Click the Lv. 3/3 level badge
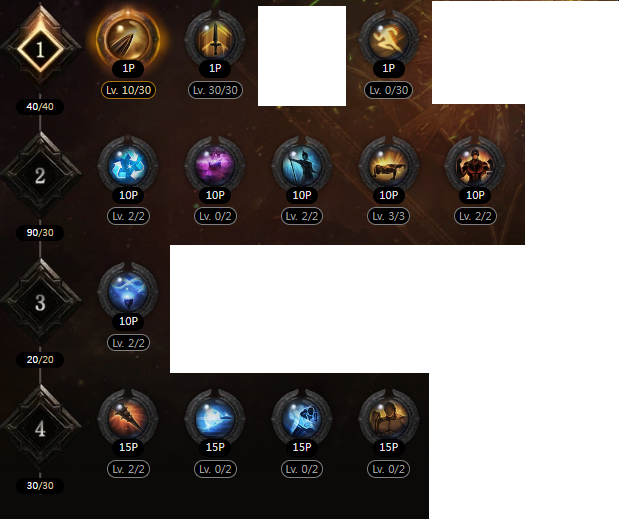 (388, 216)
